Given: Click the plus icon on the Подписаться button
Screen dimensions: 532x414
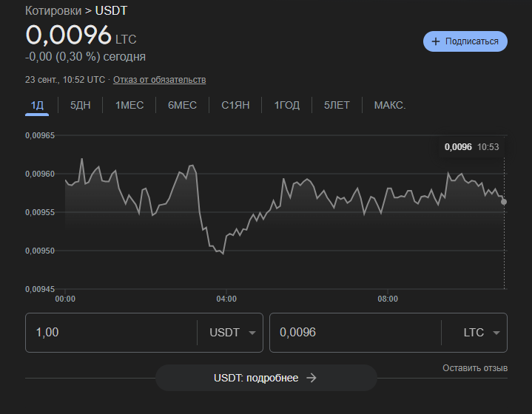Looking at the screenshot, I should click(436, 41).
